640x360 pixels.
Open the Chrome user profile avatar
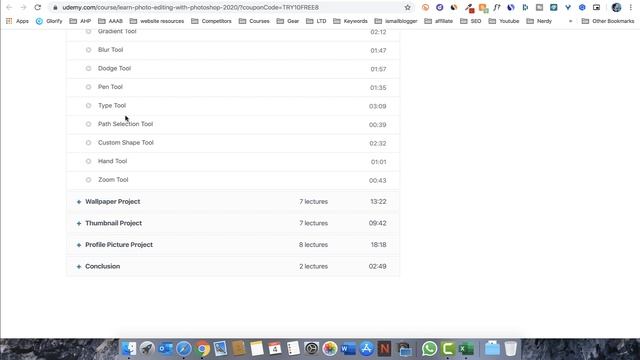tap(616, 7)
